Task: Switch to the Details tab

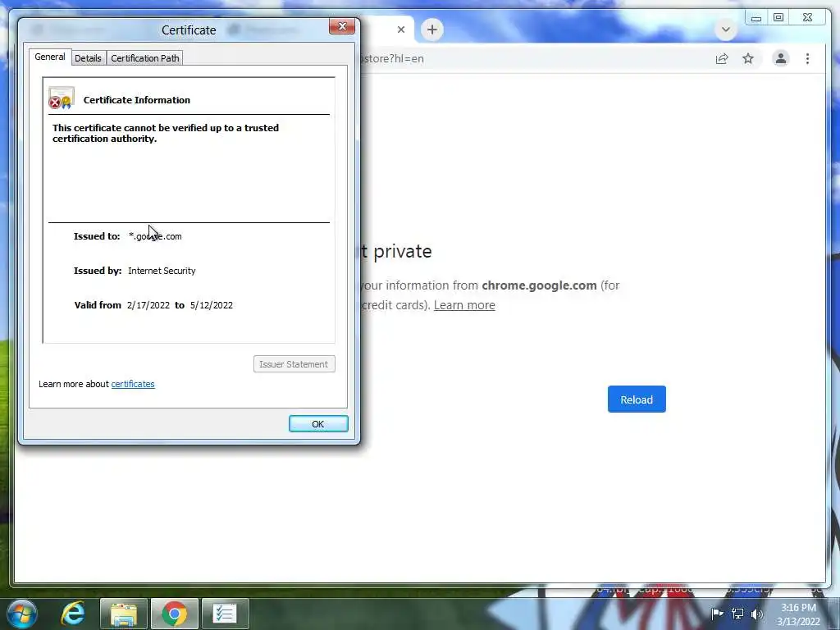Action: point(88,58)
